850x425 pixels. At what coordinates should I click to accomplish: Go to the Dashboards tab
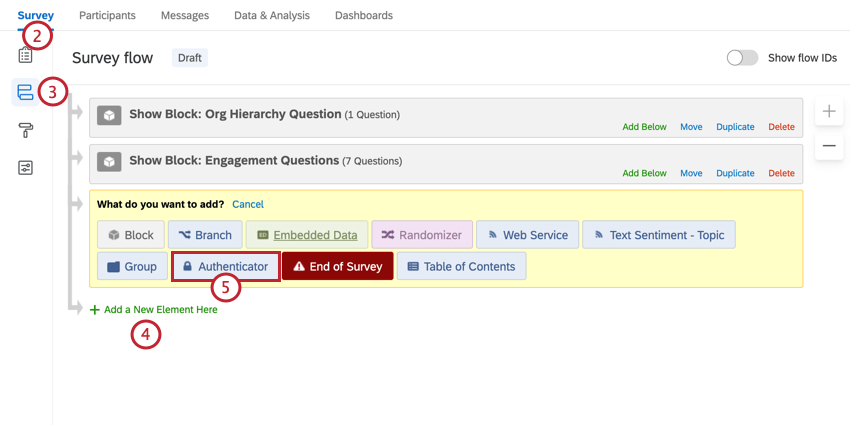click(363, 15)
